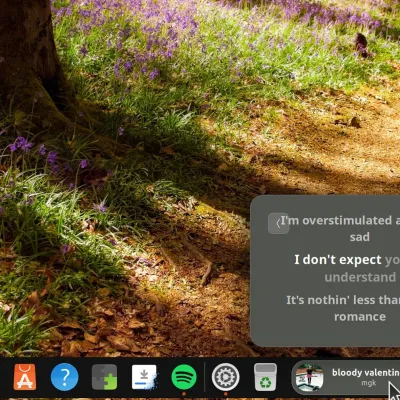Click lyric word "understand"
The image size is (400, 400).
click(360, 277)
